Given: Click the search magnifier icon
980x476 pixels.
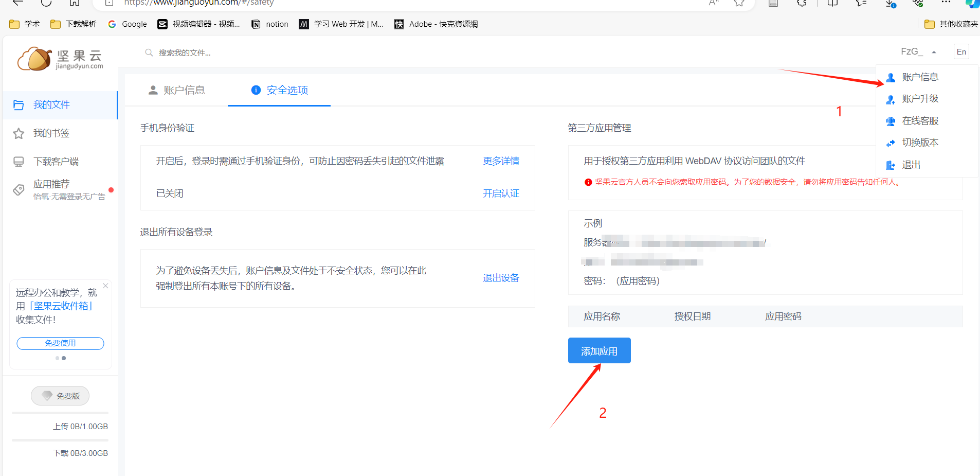Looking at the screenshot, I should coord(149,52).
